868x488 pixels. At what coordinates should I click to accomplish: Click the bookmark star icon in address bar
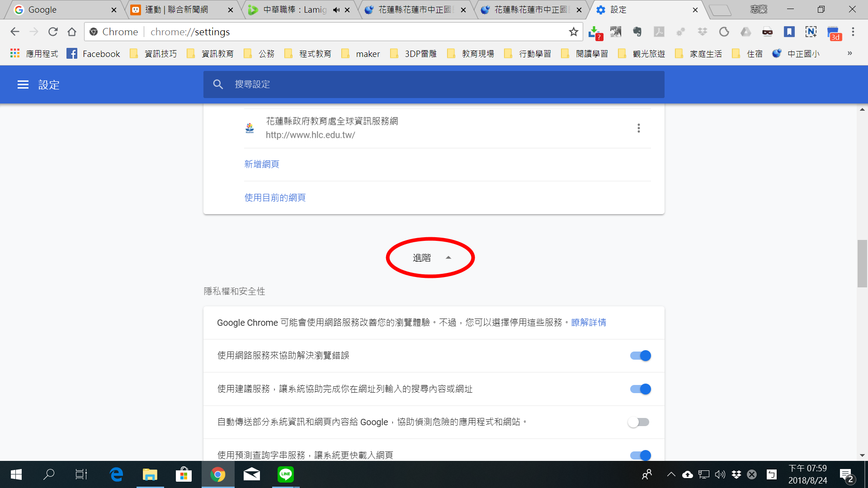click(573, 32)
